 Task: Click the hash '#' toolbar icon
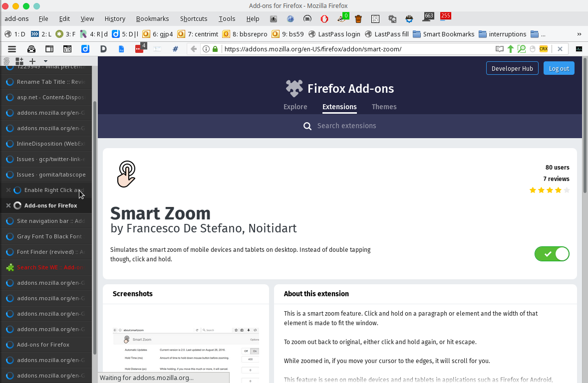pos(175,49)
